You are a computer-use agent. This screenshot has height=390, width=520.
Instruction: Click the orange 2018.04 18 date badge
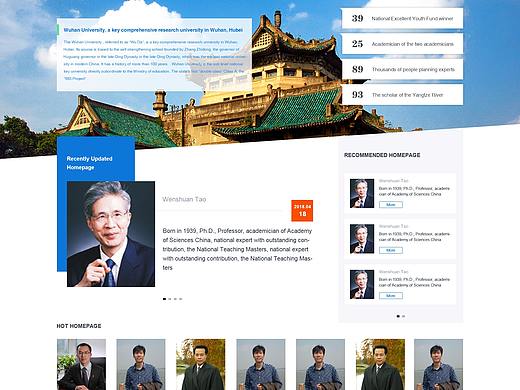pyautogui.click(x=302, y=211)
